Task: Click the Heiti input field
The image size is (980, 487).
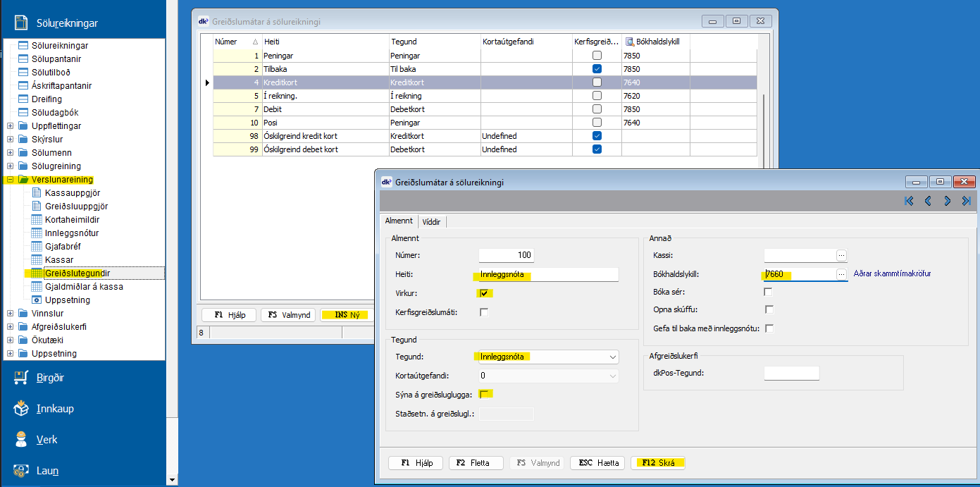Action: click(x=547, y=275)
